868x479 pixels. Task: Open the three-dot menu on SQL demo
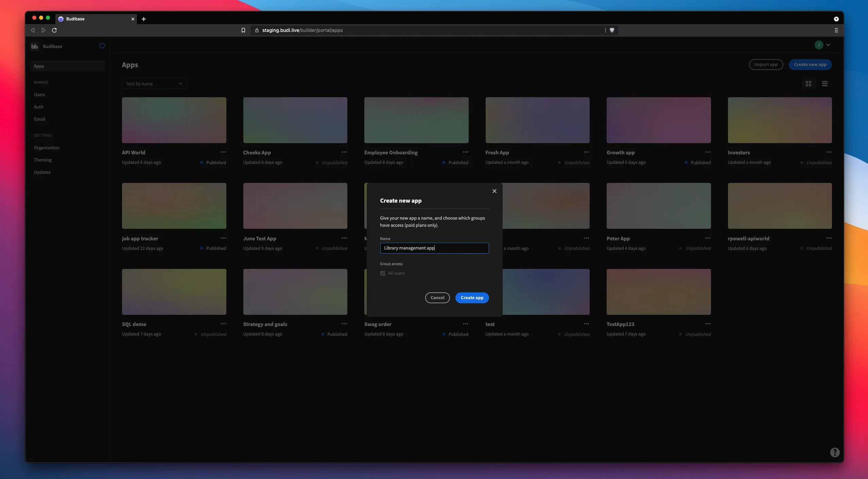click(223, 324)
